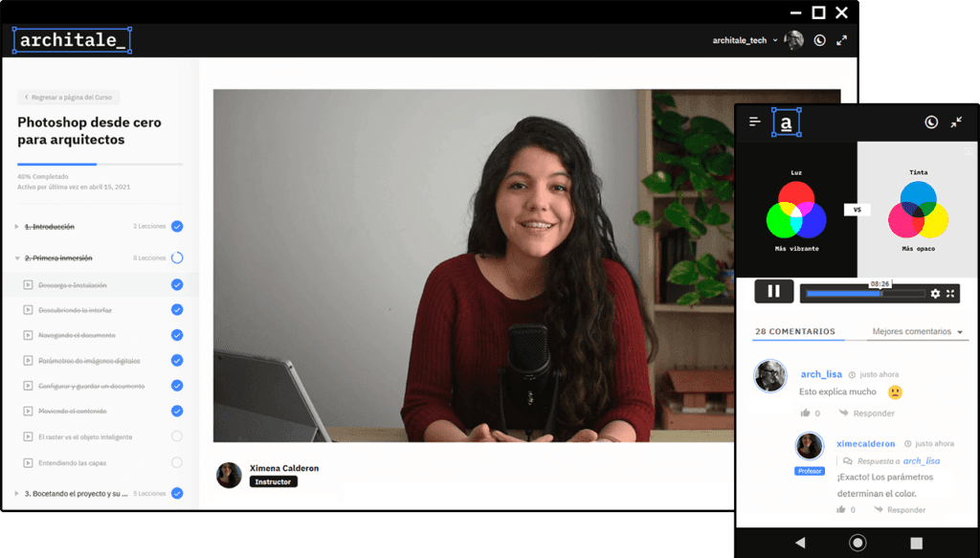Expand the 1. Introducción section
Image resolution: width=980 pixels, height=558 pixels.
coord(16,226)
